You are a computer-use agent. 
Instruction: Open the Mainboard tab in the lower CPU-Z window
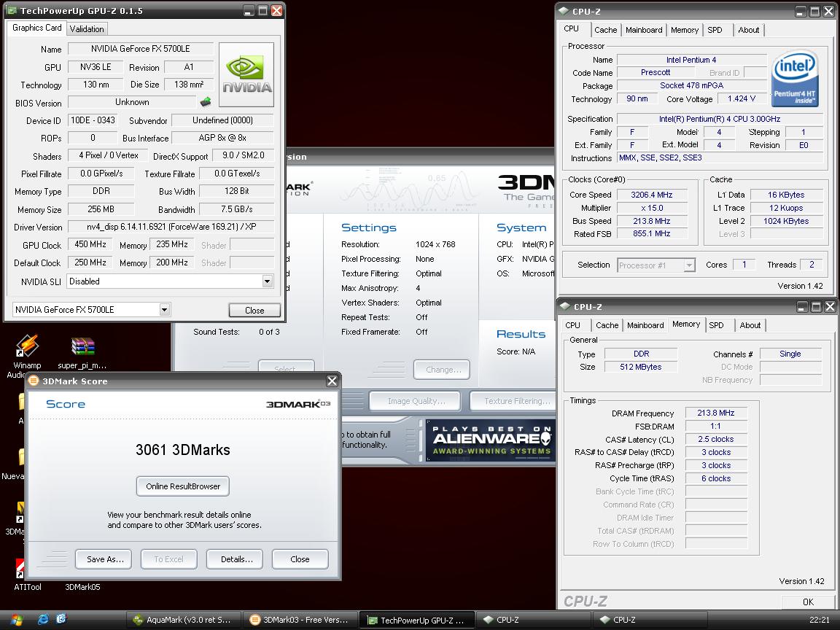[x=645, y=325]
